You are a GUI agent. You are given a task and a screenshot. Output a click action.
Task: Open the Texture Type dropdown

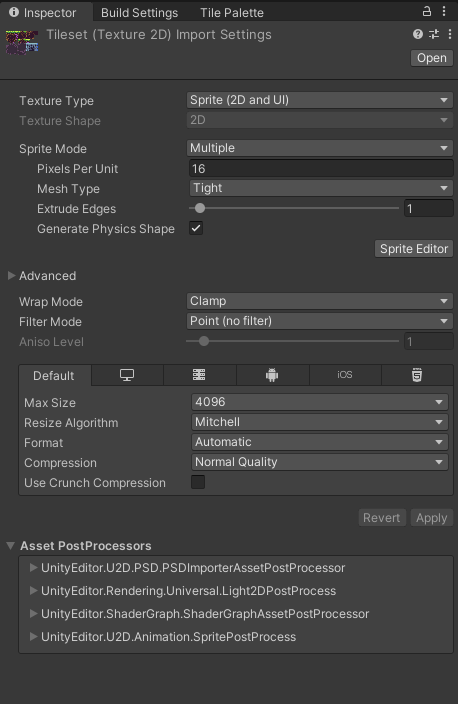click(x=319, y=100)
